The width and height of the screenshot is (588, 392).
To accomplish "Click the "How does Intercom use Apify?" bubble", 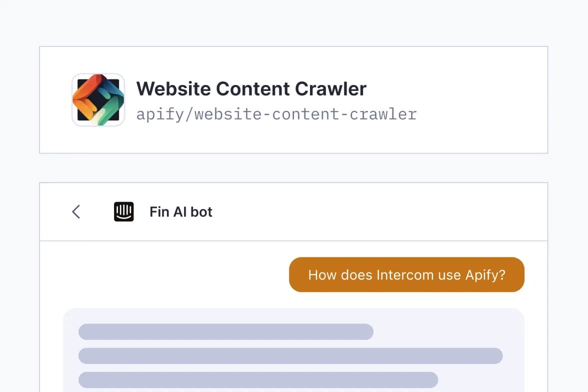I will [406, 274].
